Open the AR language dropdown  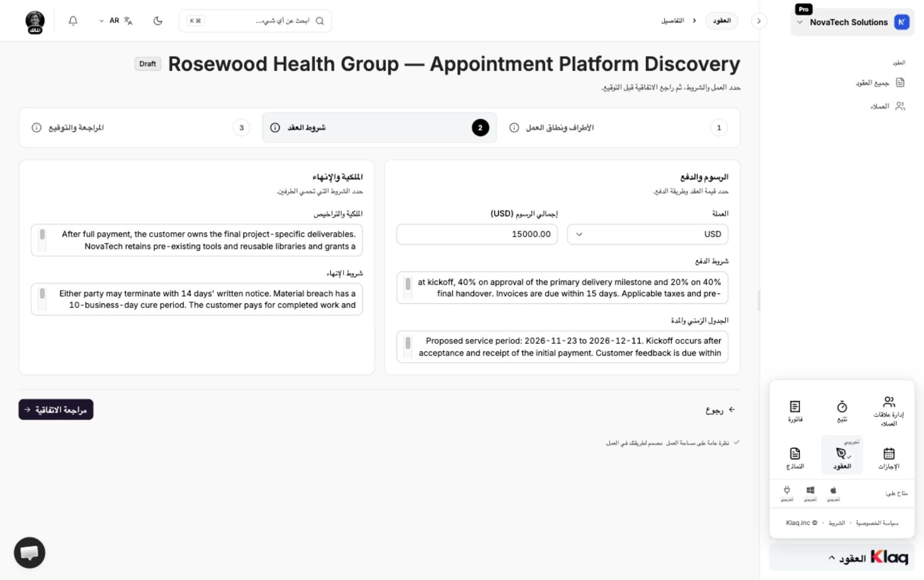[116, 21]
